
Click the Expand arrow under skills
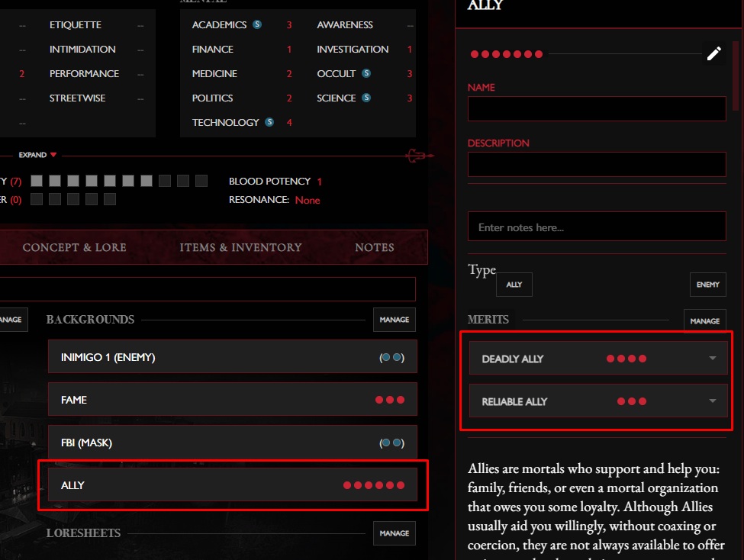pyautogui.click(x=53, y=156)
